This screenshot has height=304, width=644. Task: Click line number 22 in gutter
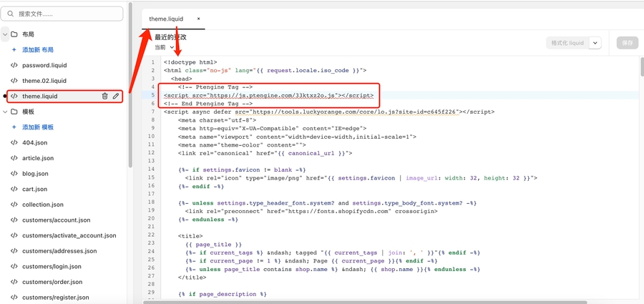(x=153, y=235)
